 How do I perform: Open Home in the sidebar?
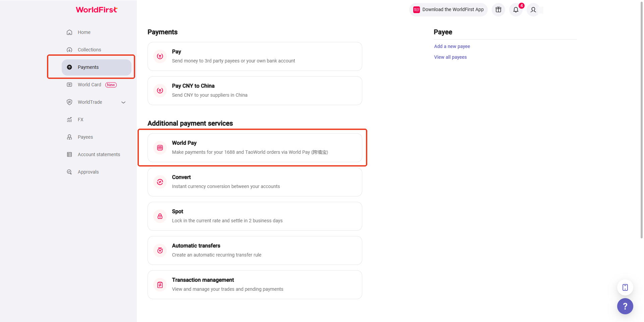[84, 32]
